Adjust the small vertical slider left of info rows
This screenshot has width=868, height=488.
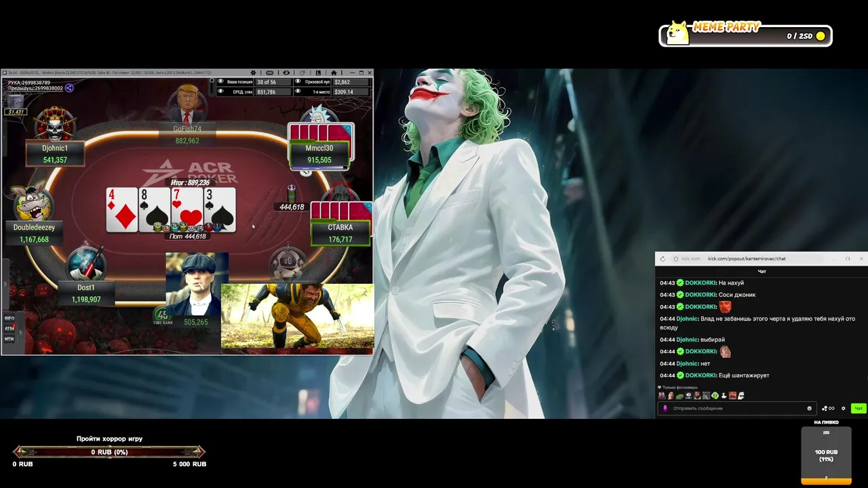(212, 86)
